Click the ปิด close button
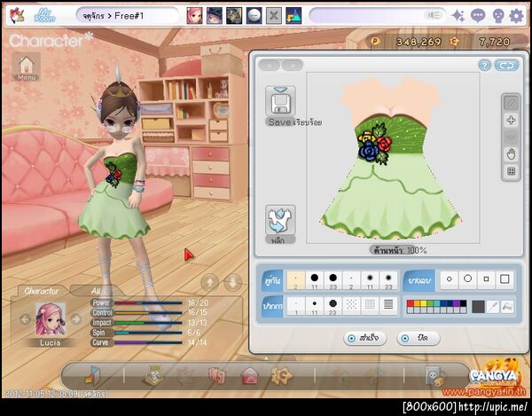 click(x=418, y=338)
